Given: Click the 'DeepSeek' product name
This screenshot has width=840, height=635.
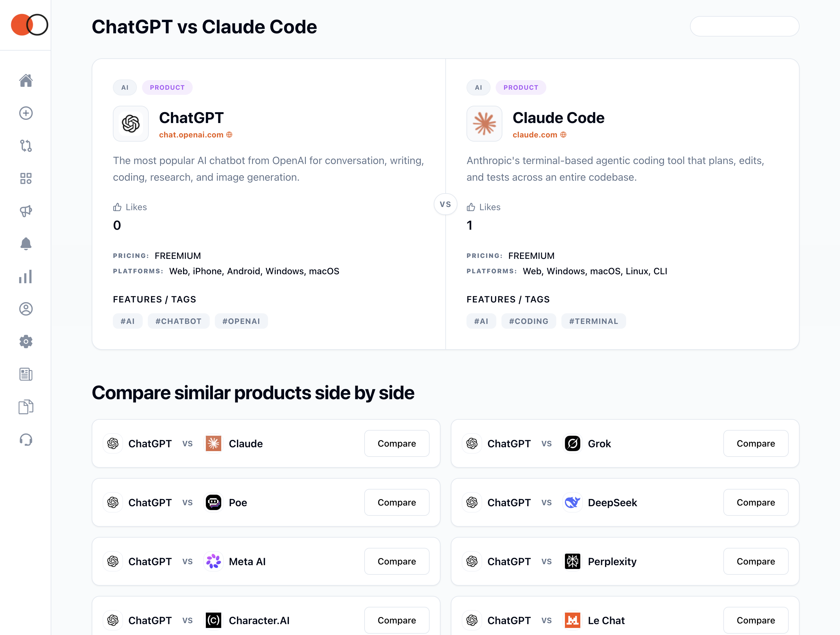Looking at the screenshot, I should 612,502.
